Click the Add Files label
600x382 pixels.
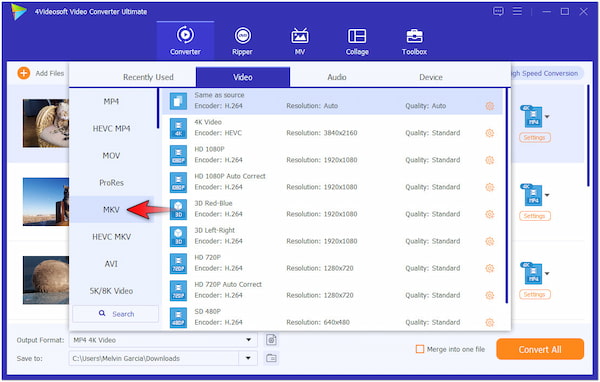point(50,73)
